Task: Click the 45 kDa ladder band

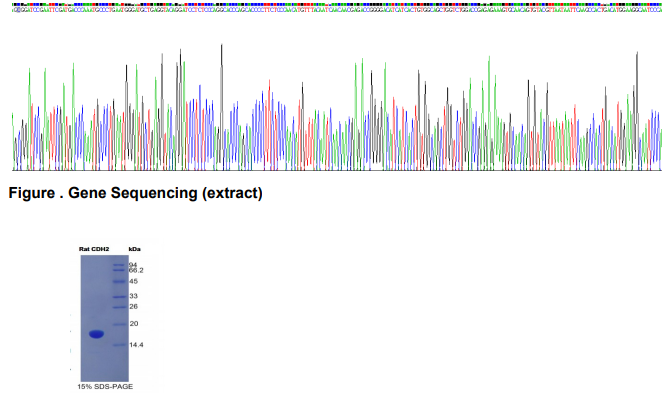Action: (x=119, y=281)
